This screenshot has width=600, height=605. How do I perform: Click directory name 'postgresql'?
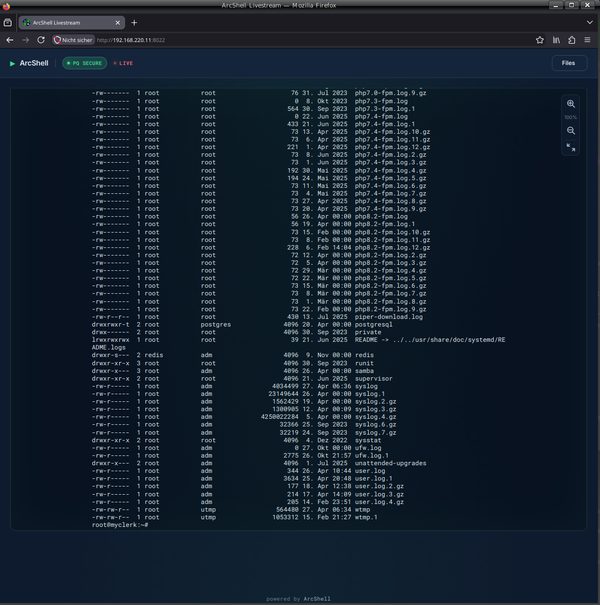click(374, 324)
